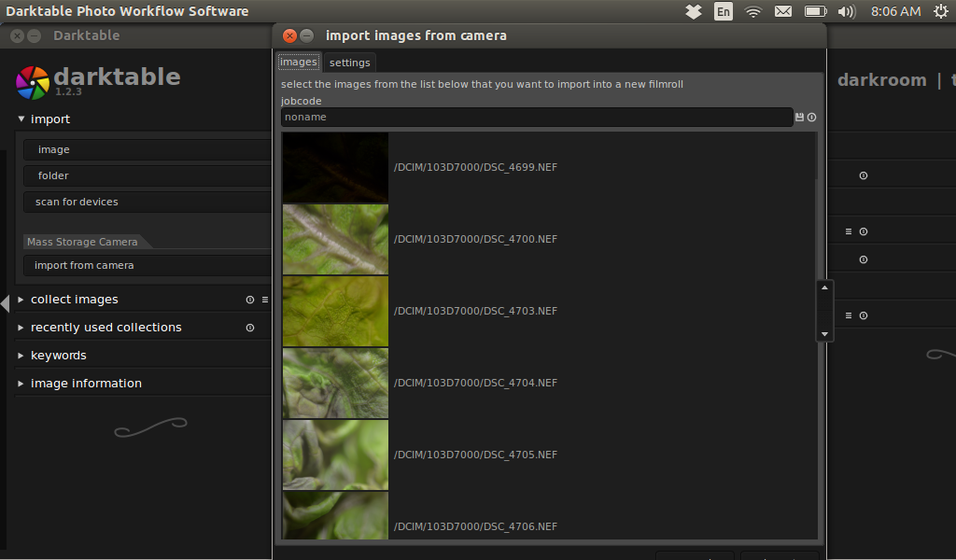Click the scan for devices button
This screenshot has width=956, height=560.
(x=77, y=202)
